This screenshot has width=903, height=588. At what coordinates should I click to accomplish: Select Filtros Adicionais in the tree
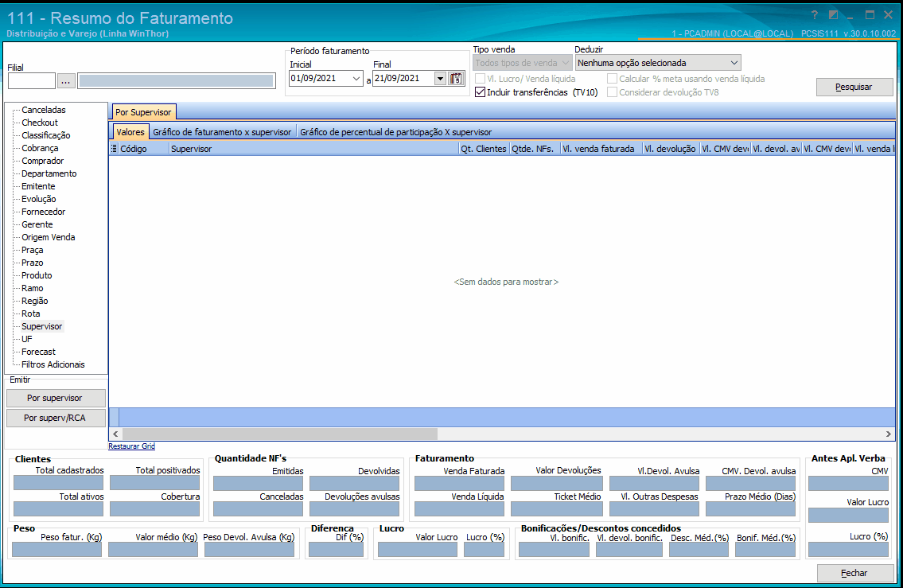(53, 364)
